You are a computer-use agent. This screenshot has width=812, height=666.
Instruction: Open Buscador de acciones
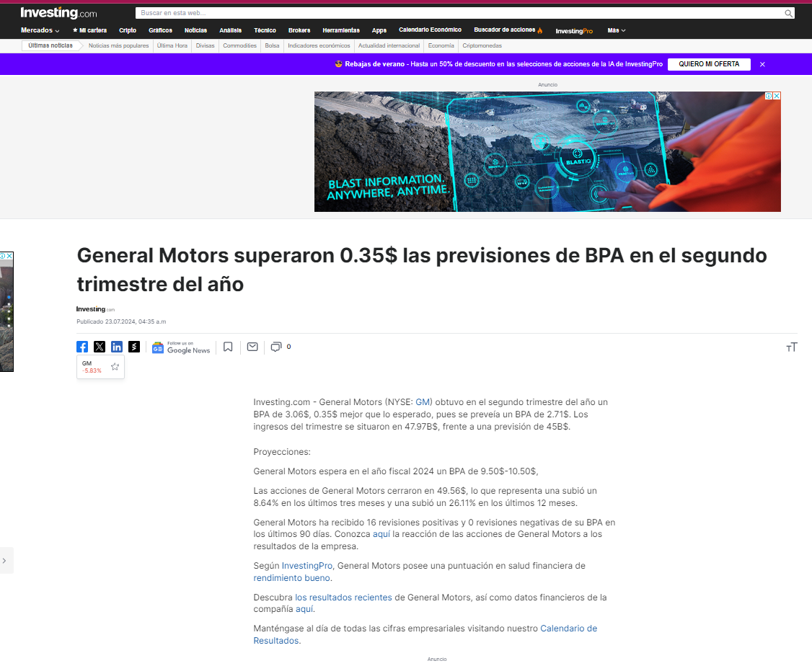508,30
